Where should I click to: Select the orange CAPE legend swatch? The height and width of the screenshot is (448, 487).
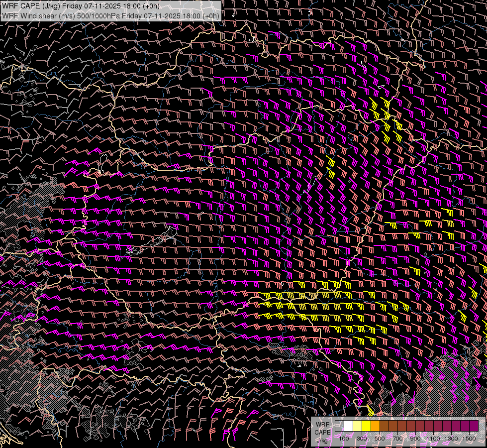(x=375, y=426)
